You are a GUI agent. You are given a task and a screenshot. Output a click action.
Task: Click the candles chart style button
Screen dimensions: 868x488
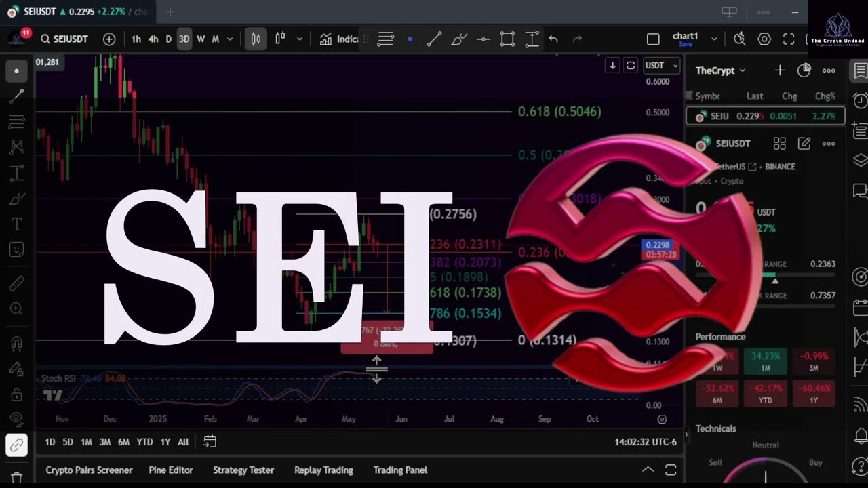click(x=256, y=39)
